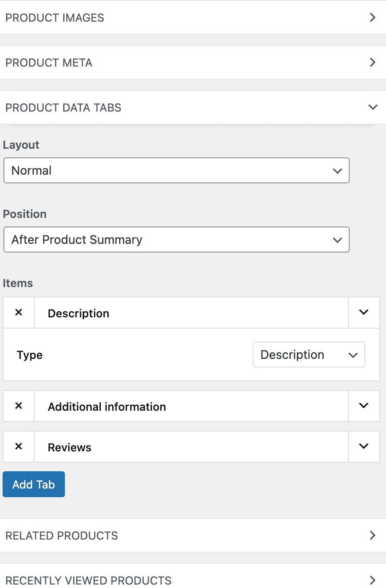Image resolution: width=386 pixels, height=588 pixels.
Task: Remove the Description tab item
Action: 19,313
